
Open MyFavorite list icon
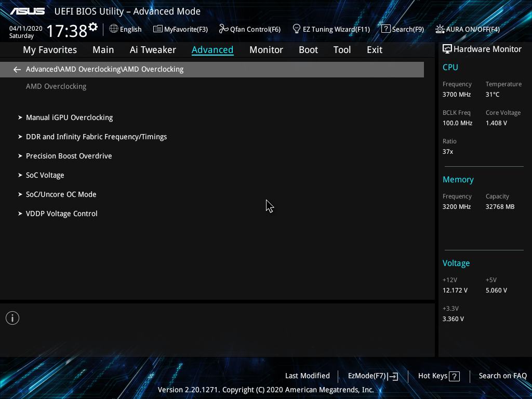click(x=158, y=29)
